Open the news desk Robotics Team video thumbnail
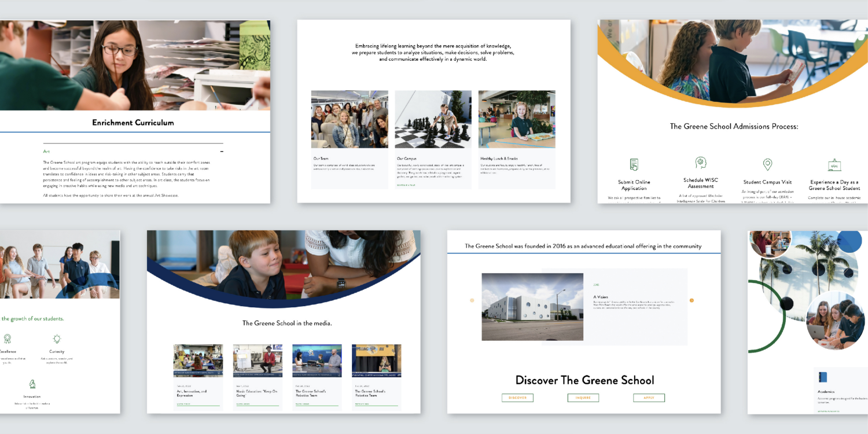 click(x=317, y=361)
